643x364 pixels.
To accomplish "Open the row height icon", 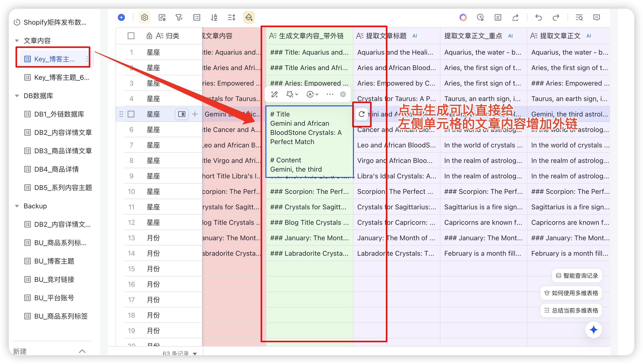I will point(232,17).
